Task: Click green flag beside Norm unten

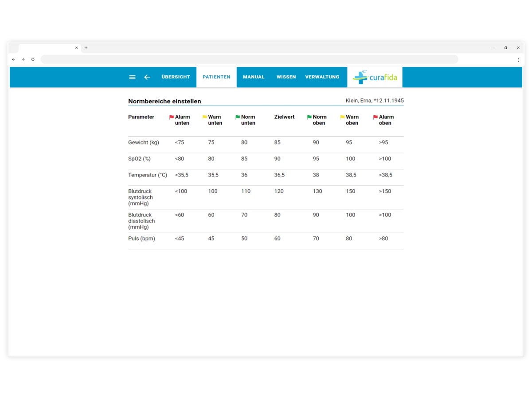Action: (238, 117)
